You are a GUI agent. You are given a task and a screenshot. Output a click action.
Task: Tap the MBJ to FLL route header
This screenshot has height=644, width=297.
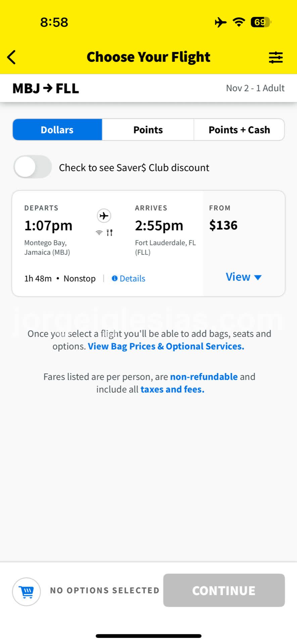(46, 89)
